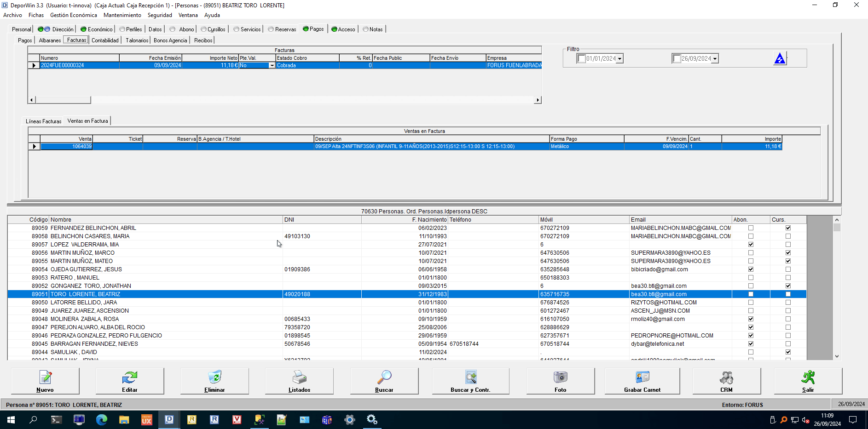Open the 26/09/2024 date dropdown
The image size is (868, 429).
pyautogui.click(x=715, y=59)
